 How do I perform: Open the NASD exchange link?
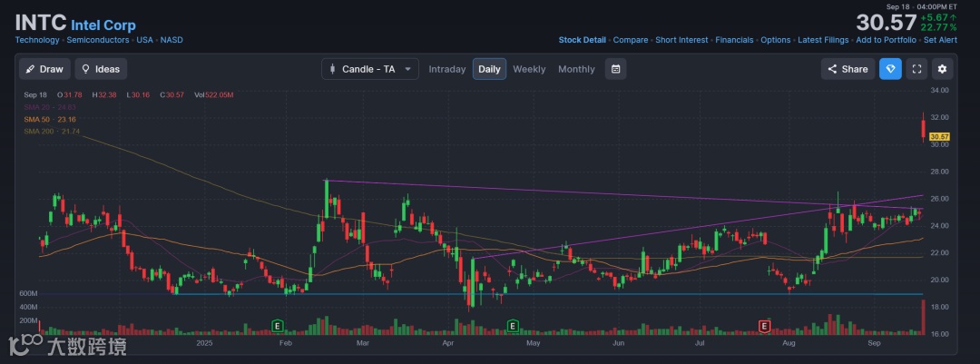point(171,39)
